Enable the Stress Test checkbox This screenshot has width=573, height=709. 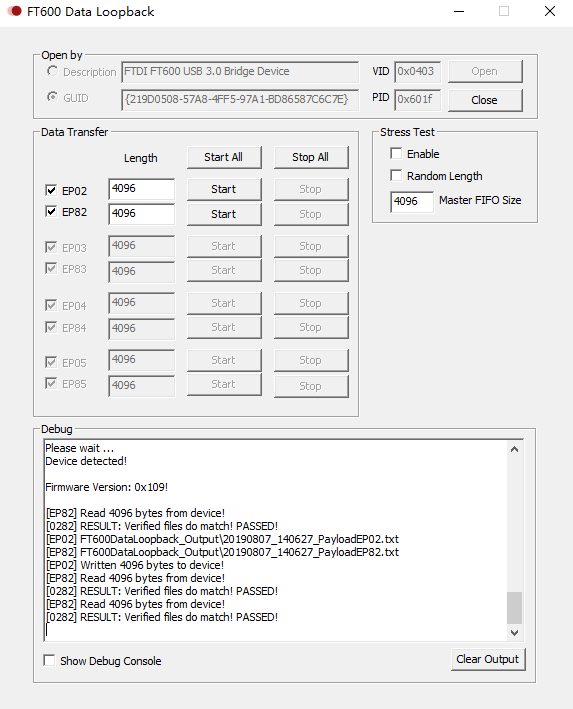(396, 153)
